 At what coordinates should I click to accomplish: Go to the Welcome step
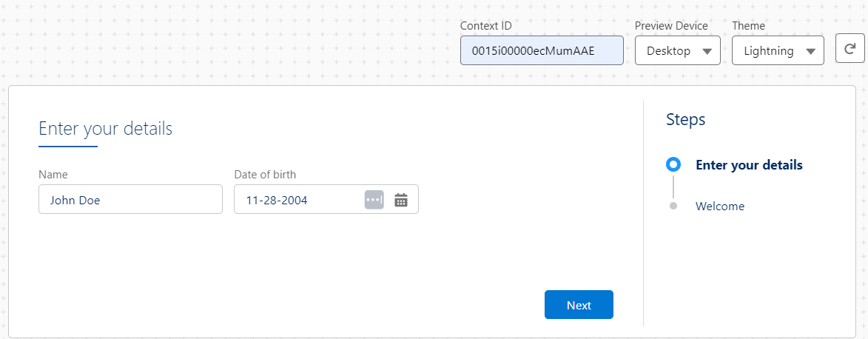[x=720, y=207]
